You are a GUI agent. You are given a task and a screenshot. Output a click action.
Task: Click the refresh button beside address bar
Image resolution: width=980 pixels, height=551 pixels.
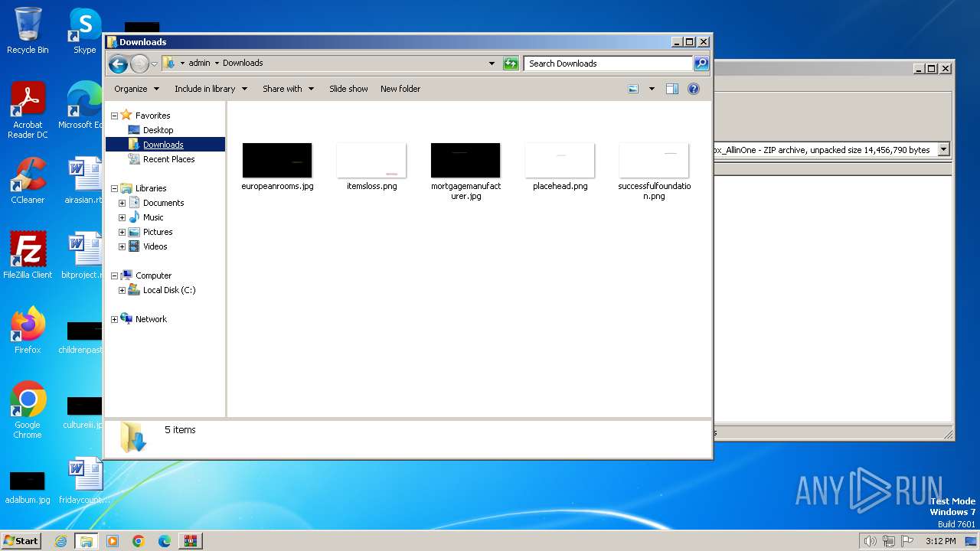(x=511, y=64)
